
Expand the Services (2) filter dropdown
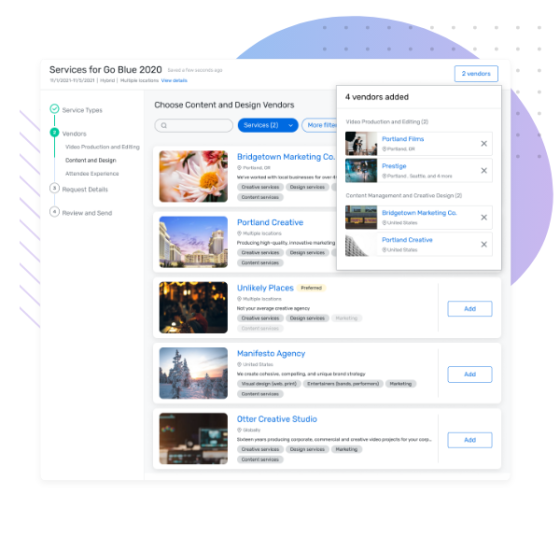tap(268, 125)
